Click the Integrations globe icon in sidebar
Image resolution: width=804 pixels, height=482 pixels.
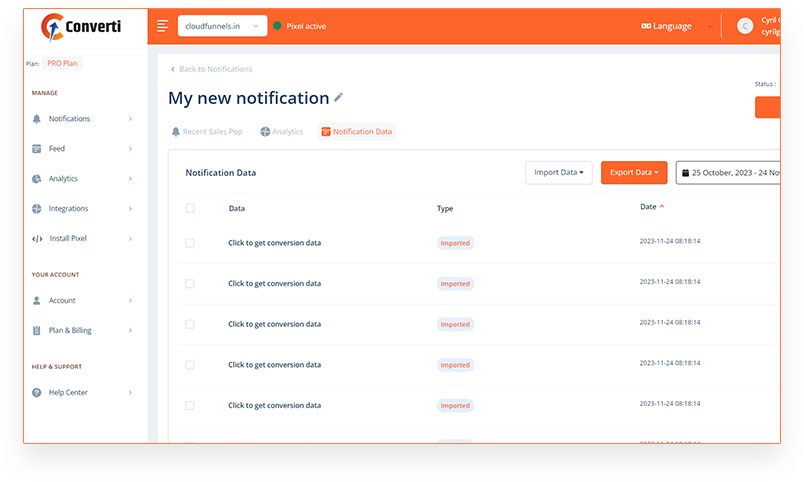(x=36, y=209)
